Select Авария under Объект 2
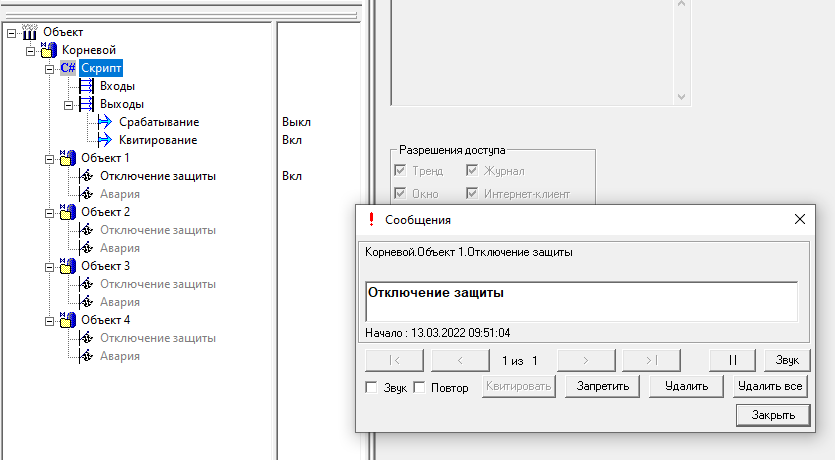Screen dimensions: 835x460 click(x=120, y=248)
